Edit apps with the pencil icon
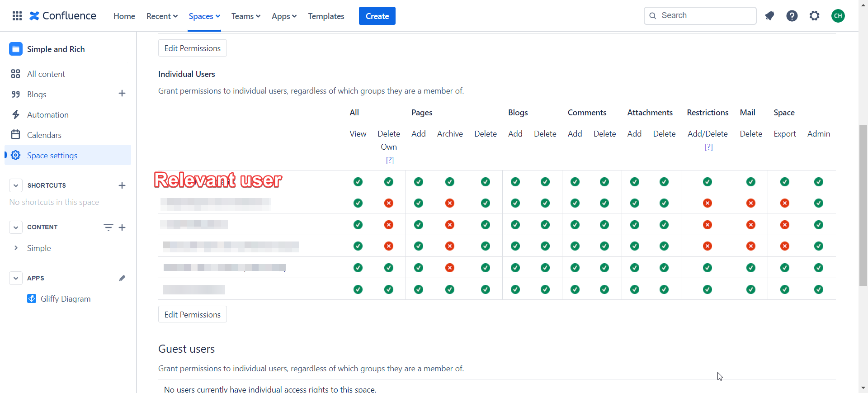The height and width of the screenshot is (393, 868). (122, 278)
